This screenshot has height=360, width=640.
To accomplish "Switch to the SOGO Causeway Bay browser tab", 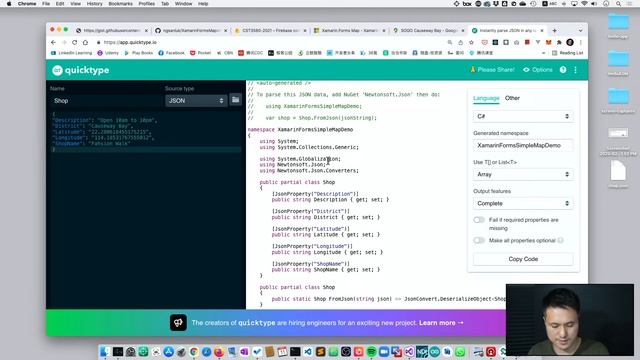I will 428,31.
